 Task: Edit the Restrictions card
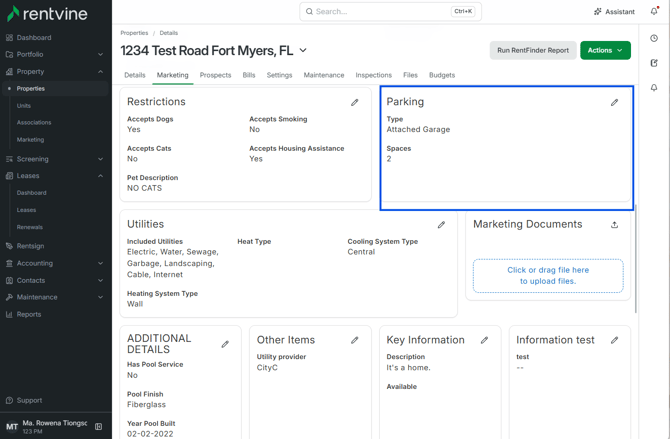[x=355, y=103]
